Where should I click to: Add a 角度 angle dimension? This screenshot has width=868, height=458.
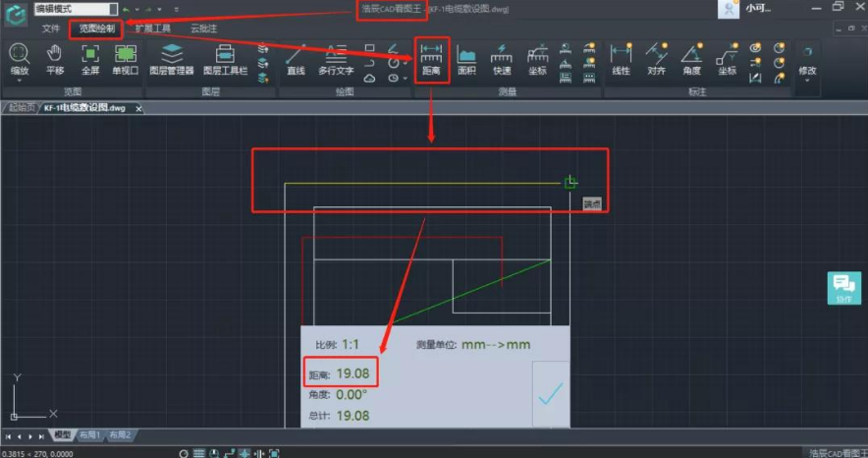[x=692, y=59]
